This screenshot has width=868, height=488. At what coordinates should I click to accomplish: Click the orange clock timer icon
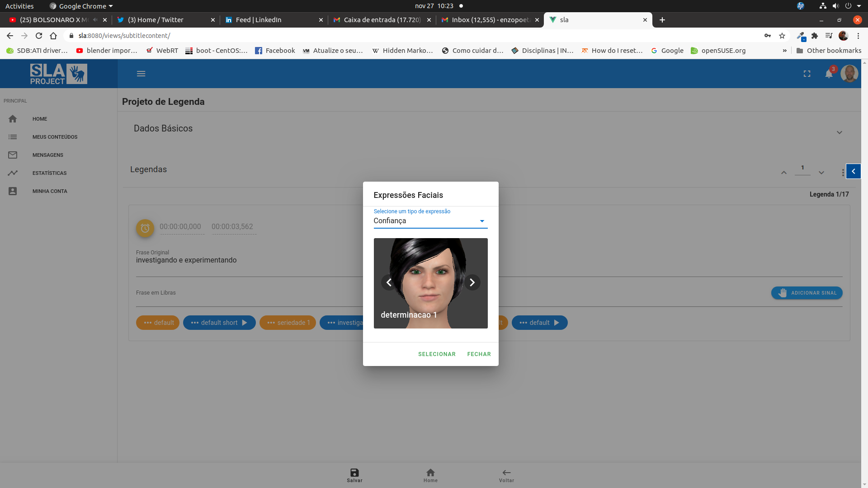[x=145, y=228]
